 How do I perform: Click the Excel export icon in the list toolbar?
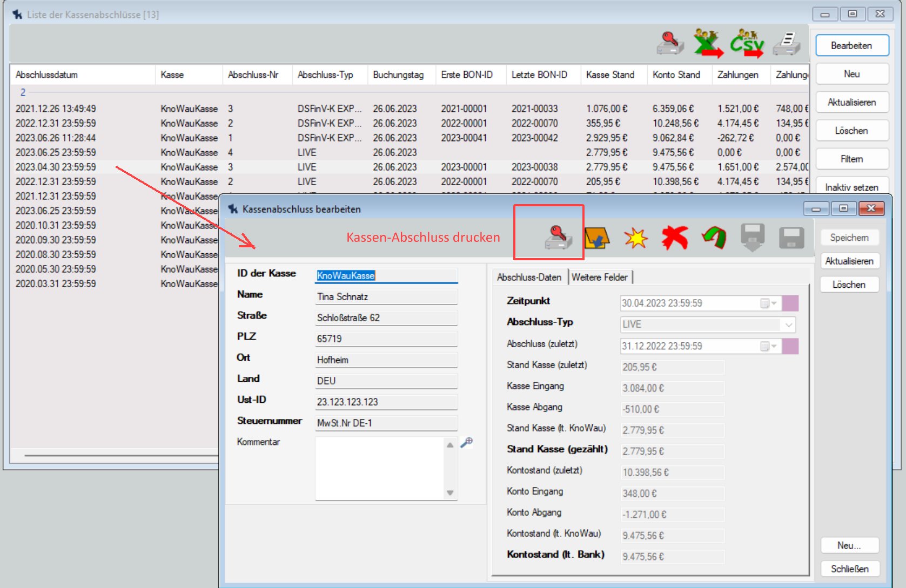tap(708, 44)
